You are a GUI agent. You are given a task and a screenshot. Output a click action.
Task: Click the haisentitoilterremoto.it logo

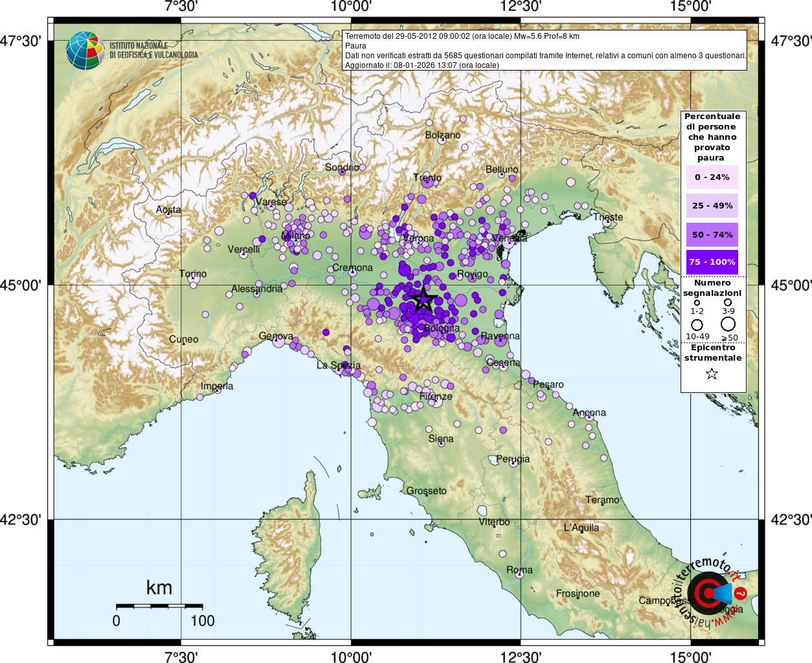point(710,592)
